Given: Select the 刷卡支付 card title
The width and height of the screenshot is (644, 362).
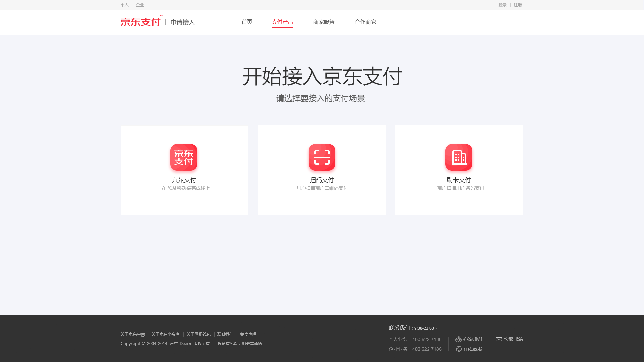Looking at the screenshot, I should tap(459, 180).
